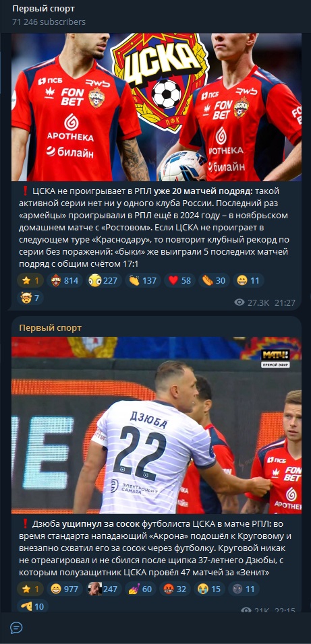Toggle the nail polish reaction showing 60
Image resolution: width=311 pixels, height=644 pixels.
pyautogui.click(x=141, y=589)
